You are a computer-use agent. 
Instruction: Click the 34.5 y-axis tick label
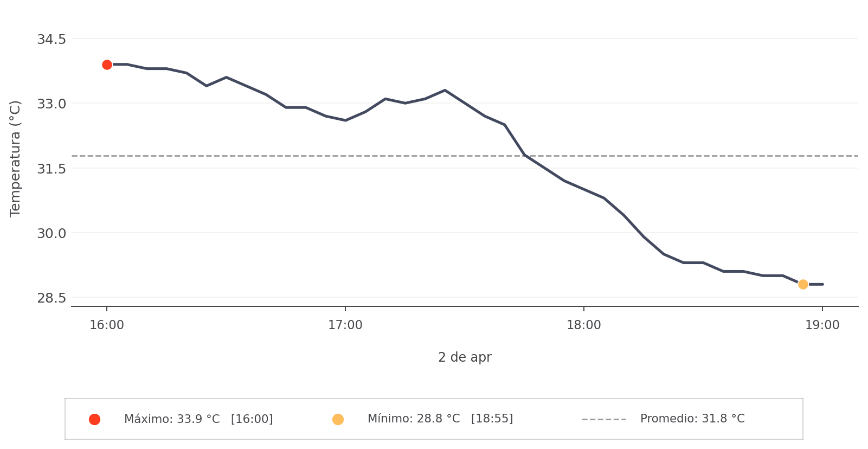point(52,39)
